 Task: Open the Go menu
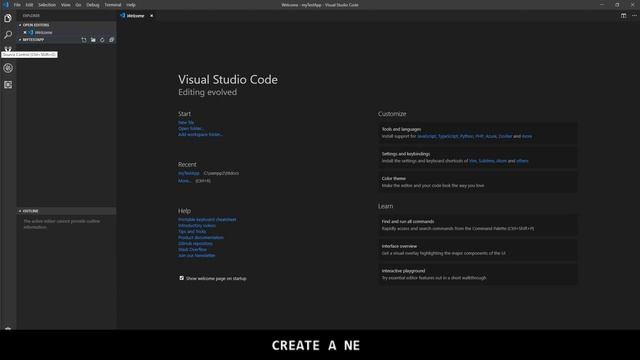tap(78, 5)
